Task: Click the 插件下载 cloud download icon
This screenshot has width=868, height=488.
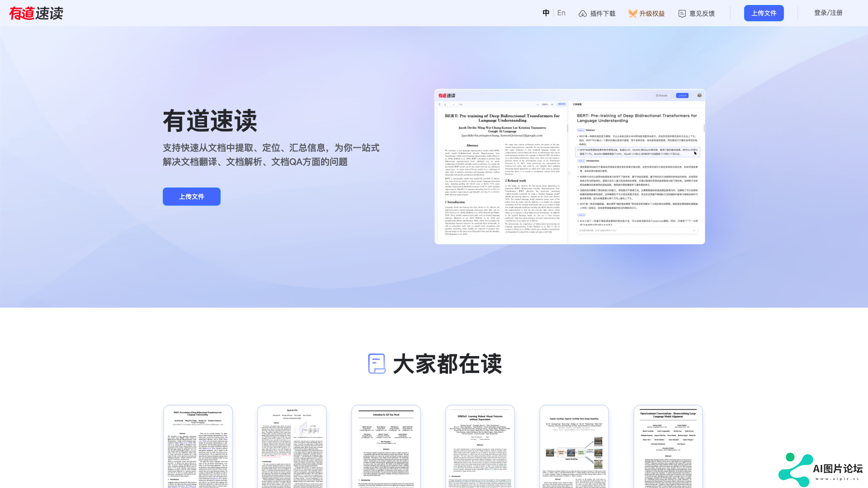Action: click(583, 14)
